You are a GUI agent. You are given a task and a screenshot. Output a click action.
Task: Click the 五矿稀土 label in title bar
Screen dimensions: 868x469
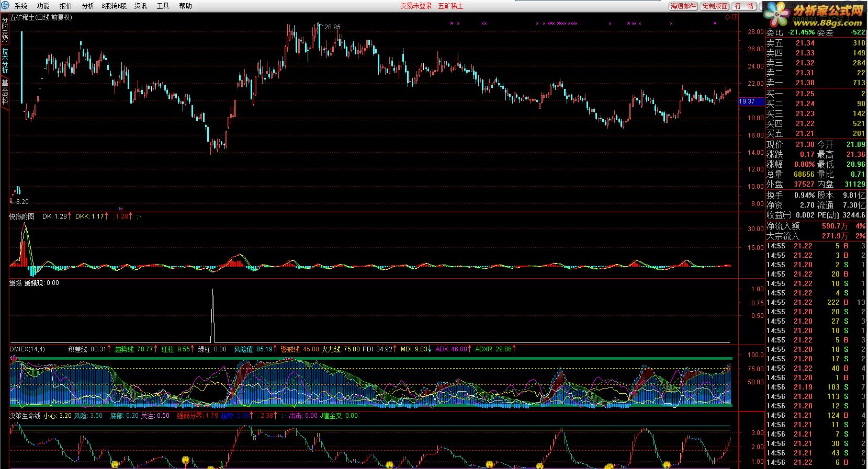coord(450,6)
